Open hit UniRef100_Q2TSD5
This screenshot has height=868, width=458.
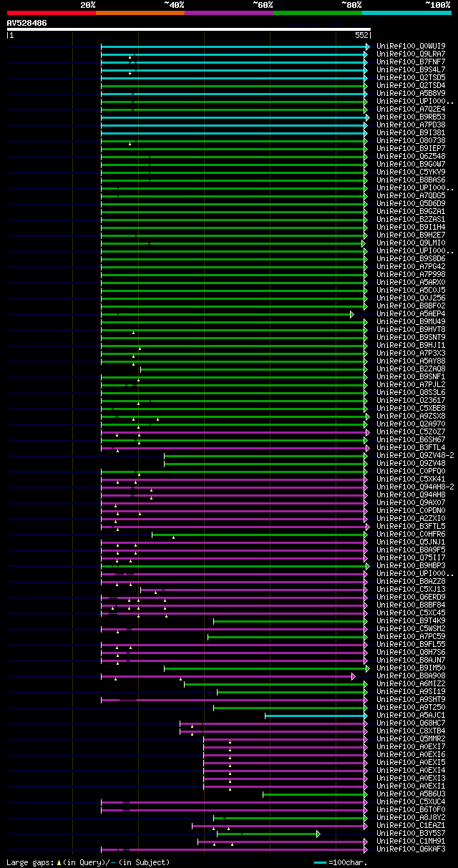(411, 78)
